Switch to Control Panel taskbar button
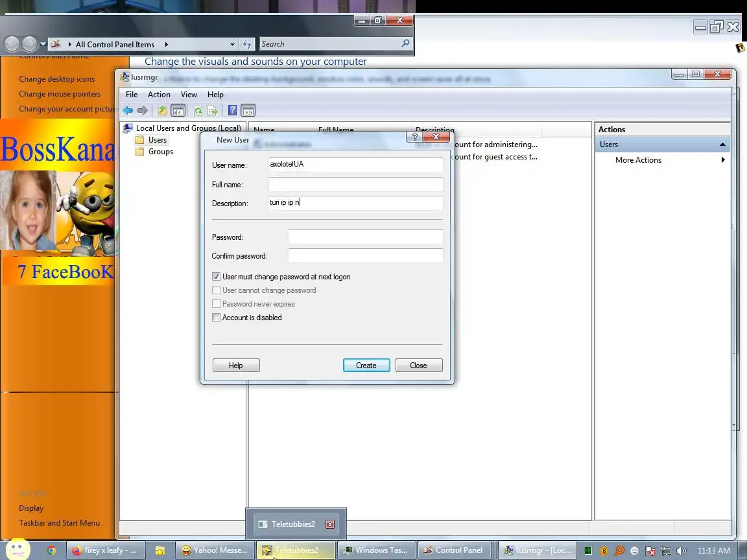This screenshot has height=560, width=747. click(453, 550)
